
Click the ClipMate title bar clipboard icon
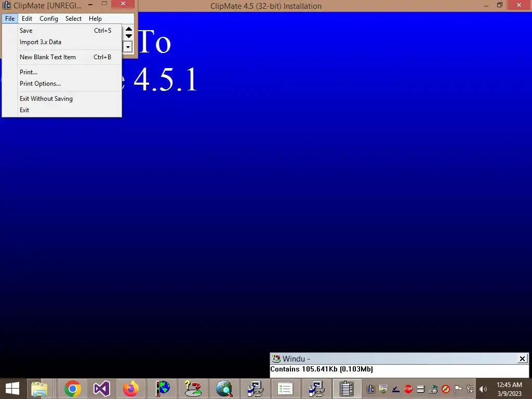click(6, 5)
